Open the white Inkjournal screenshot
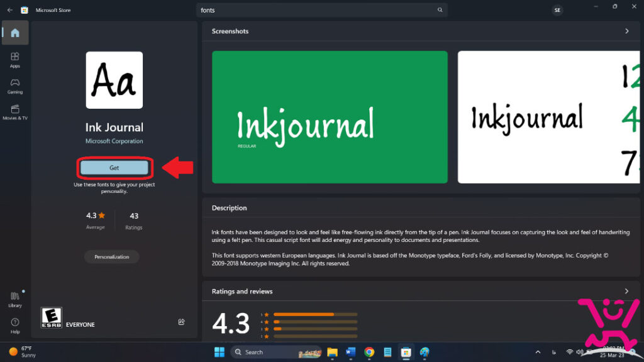Image resolution: width=644 pixels, height=362 pixels. [x=548, y=117]
